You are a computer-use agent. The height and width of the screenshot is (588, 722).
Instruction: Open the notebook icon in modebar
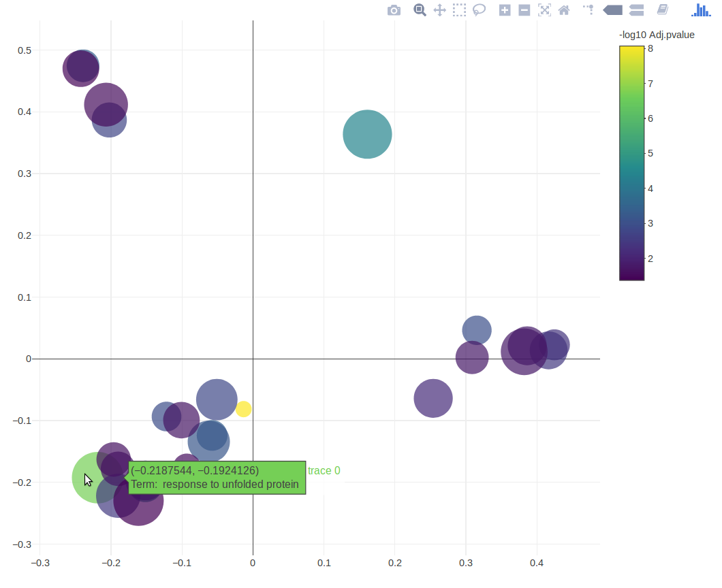(x=662, y=10)
